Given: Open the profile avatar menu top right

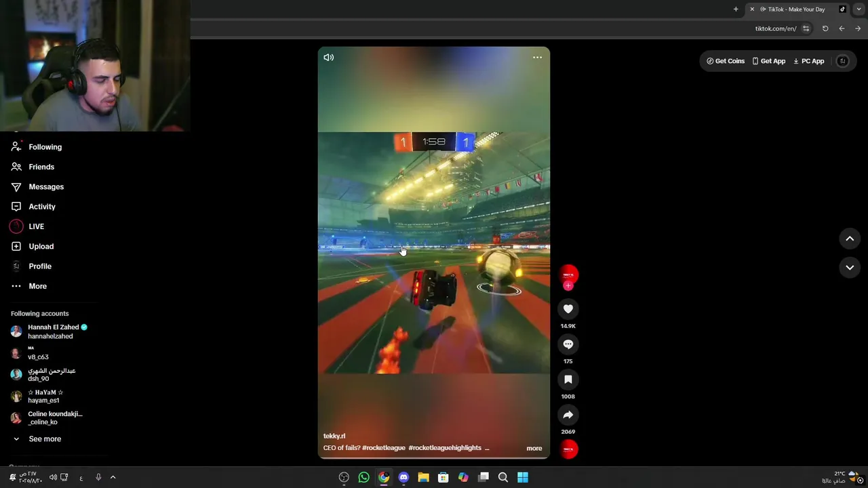Looking at the screenshot, I should 842,61.
